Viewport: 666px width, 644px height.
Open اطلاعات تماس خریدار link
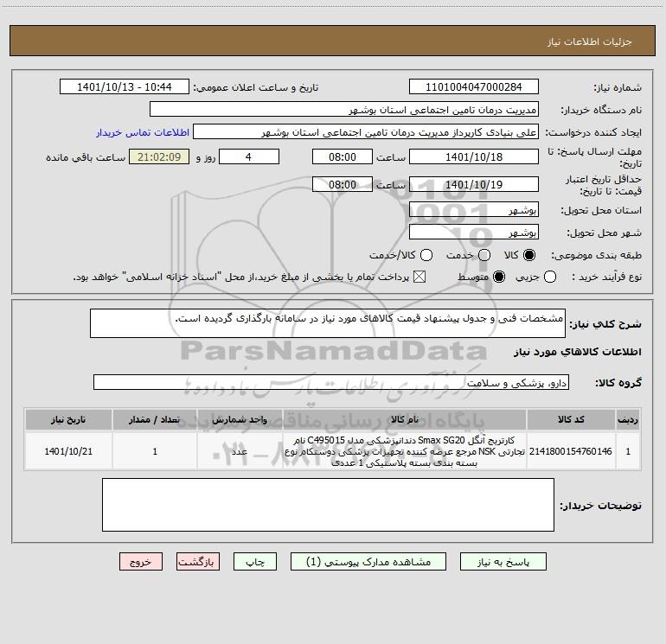pos(143,132)
